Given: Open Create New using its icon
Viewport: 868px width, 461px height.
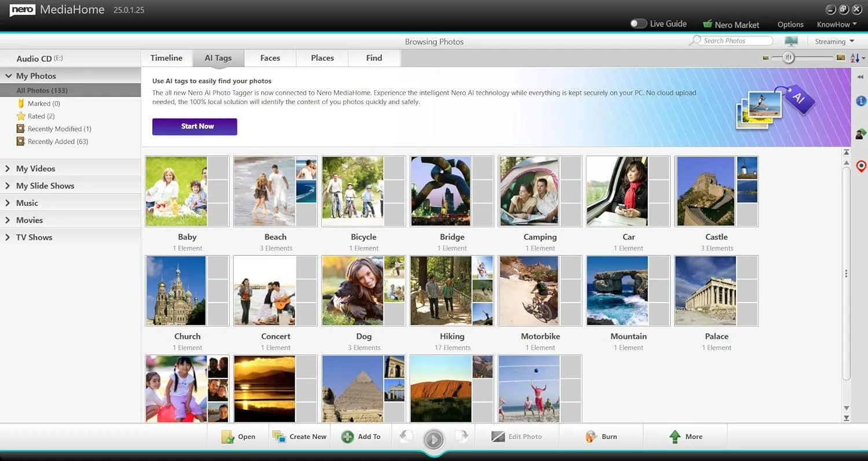Looking at the screenshot, I should tap(281, 437).
